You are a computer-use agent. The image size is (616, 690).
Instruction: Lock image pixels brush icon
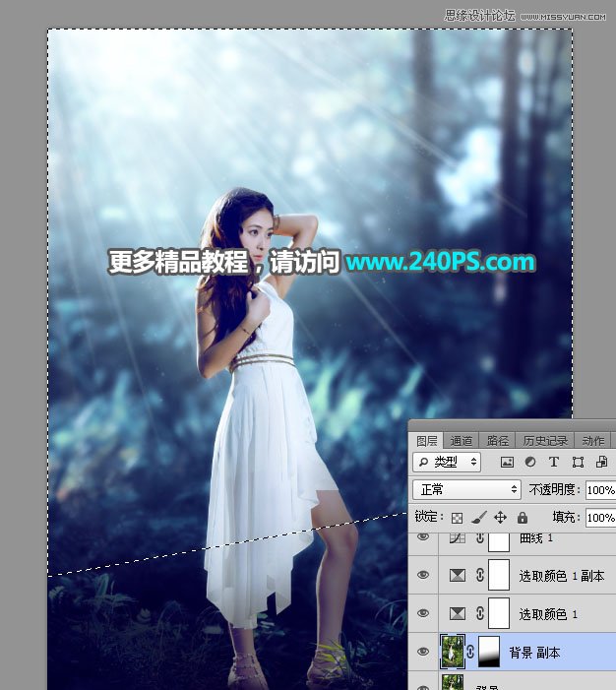(x=478, y=518)
